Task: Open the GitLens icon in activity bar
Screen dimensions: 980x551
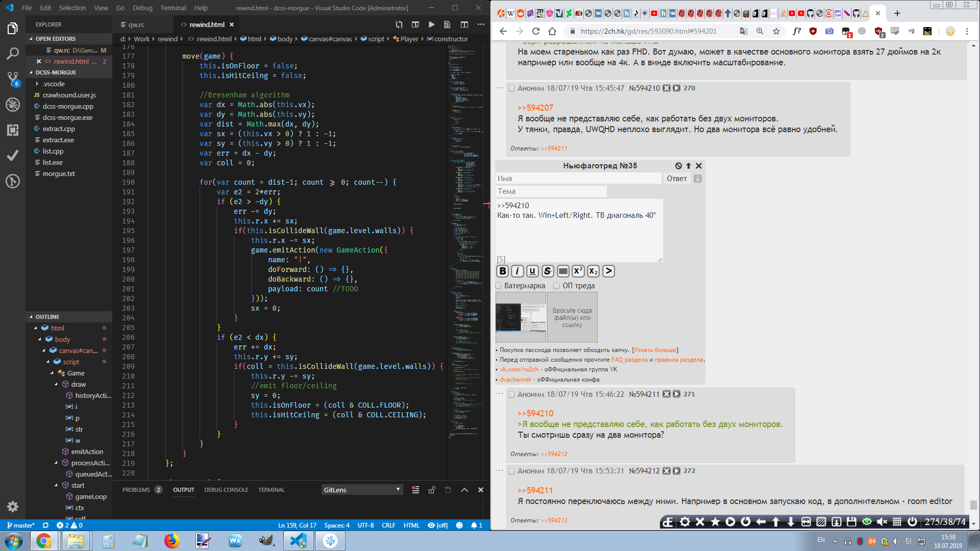Action: [13, 181]
